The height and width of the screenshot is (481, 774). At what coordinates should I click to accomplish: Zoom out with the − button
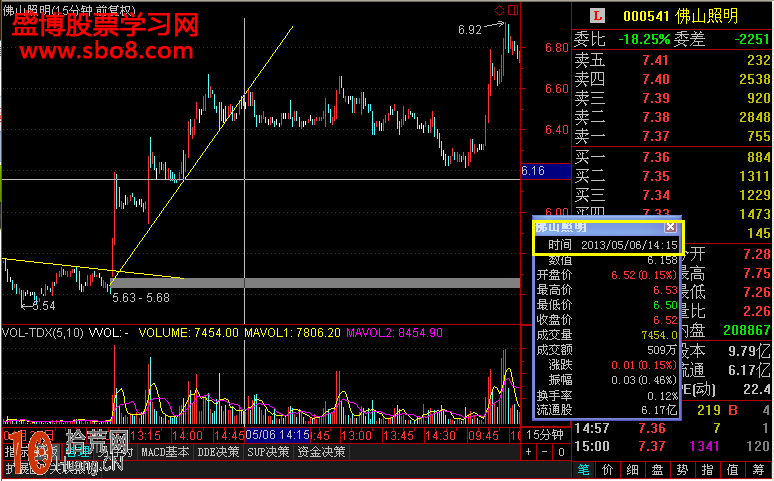(x=545, y=452)
